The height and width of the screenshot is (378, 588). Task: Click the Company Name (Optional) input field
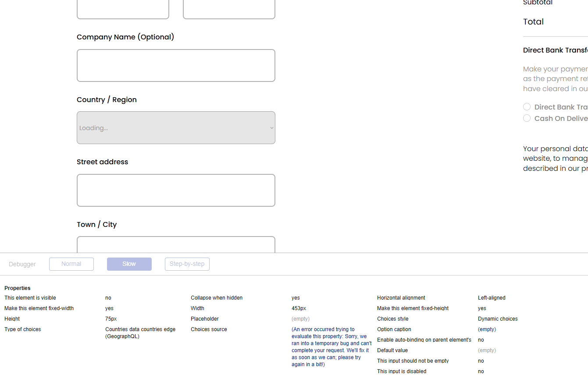pos(176,65)
